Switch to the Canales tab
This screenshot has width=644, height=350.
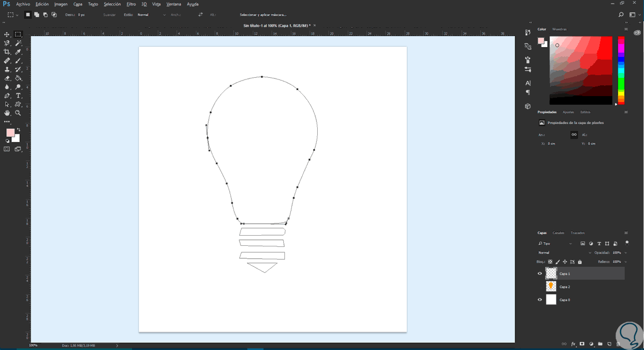click(559, 233)
